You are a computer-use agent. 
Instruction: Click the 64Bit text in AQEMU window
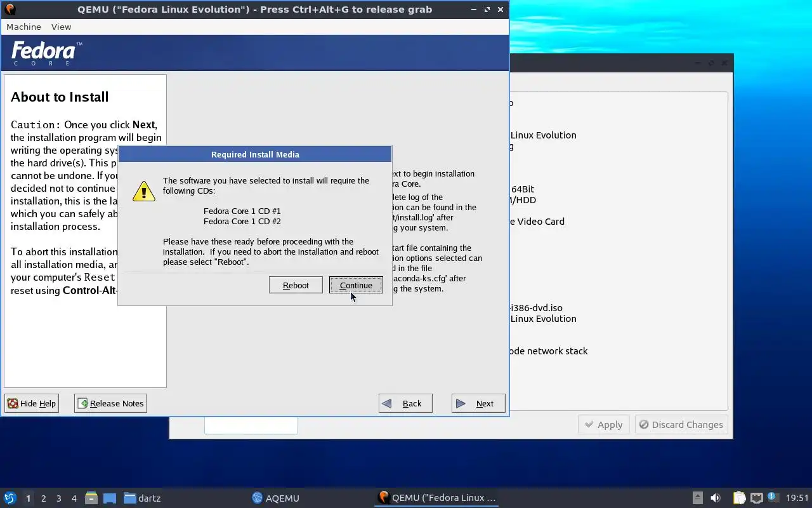coord(523,189)
